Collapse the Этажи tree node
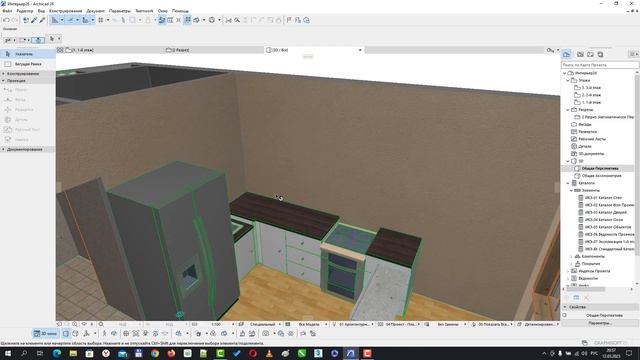Viewport: 640px width, 360px height. point(568,80)
